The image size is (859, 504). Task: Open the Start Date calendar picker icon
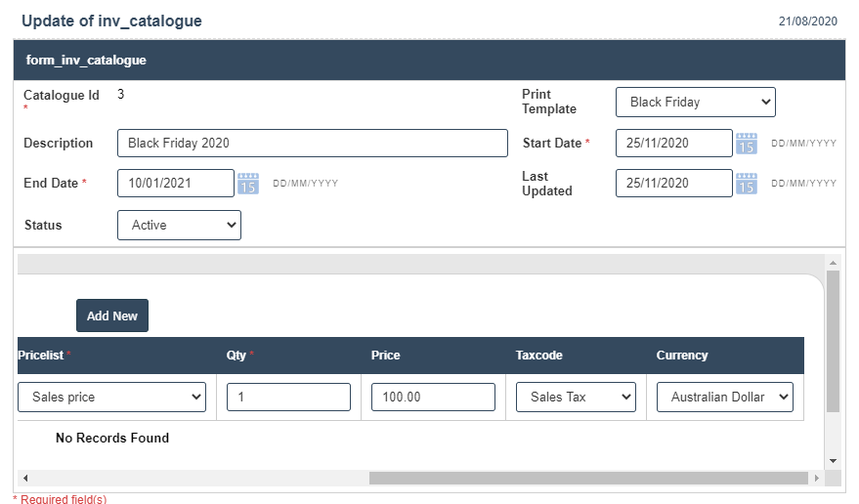(x=747, y=144)
